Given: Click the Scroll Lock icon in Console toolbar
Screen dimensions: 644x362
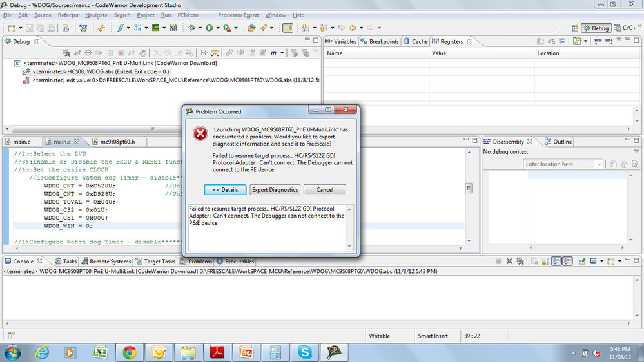Looking at the screenshot, I should [545, 261].
